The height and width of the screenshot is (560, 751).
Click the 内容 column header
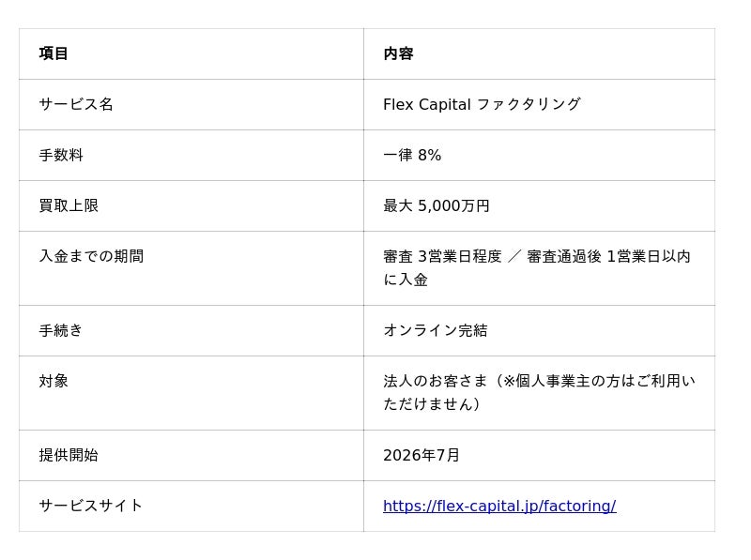(x=398, y=53)
